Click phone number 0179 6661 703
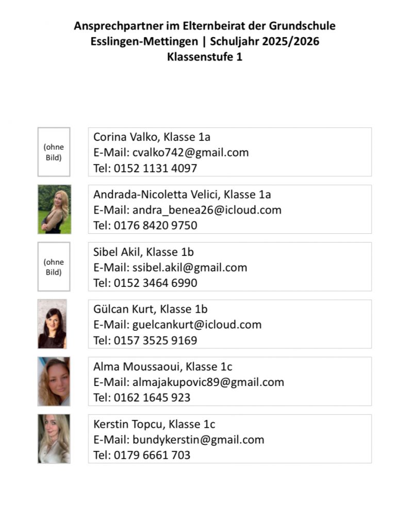396x532 pixels. pyautogui.click(x=151, y=455)
